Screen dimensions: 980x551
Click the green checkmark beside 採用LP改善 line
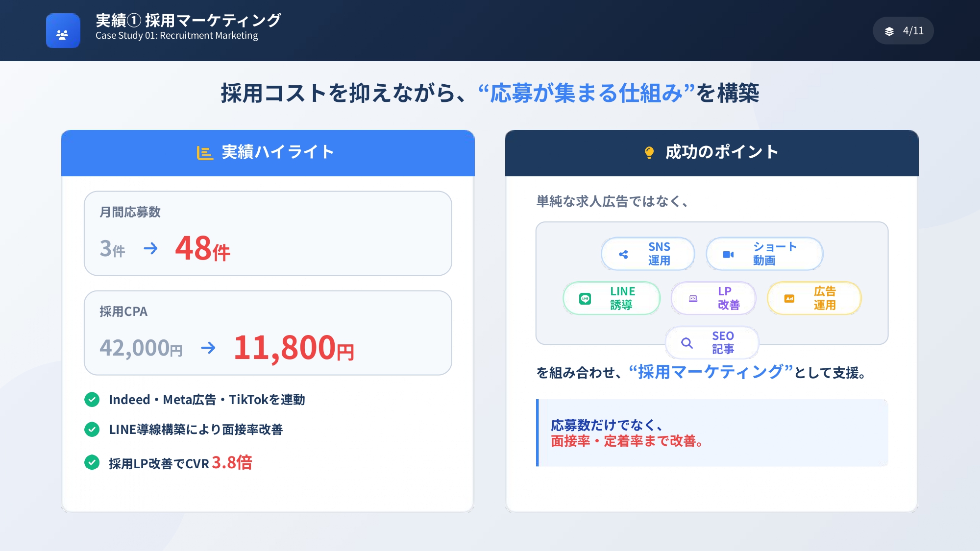[x=92, y=462]
